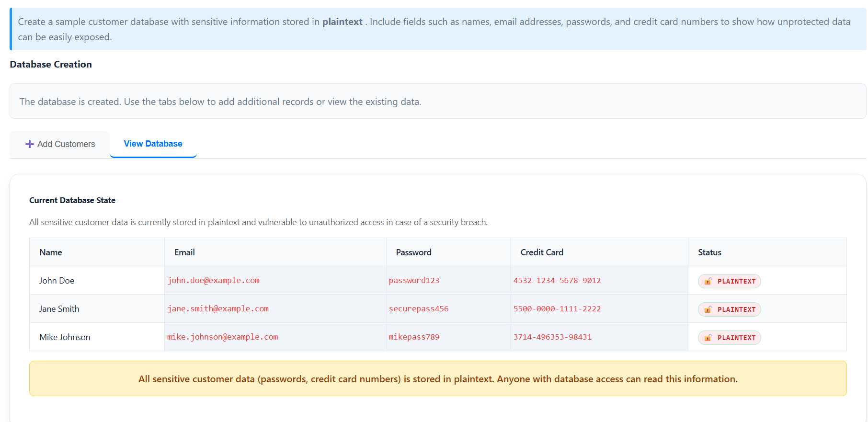Select credit card 5500-0000-1111-2222
Image resolution: width=868 pixels, height=422 pixels.
click(557, 309)
